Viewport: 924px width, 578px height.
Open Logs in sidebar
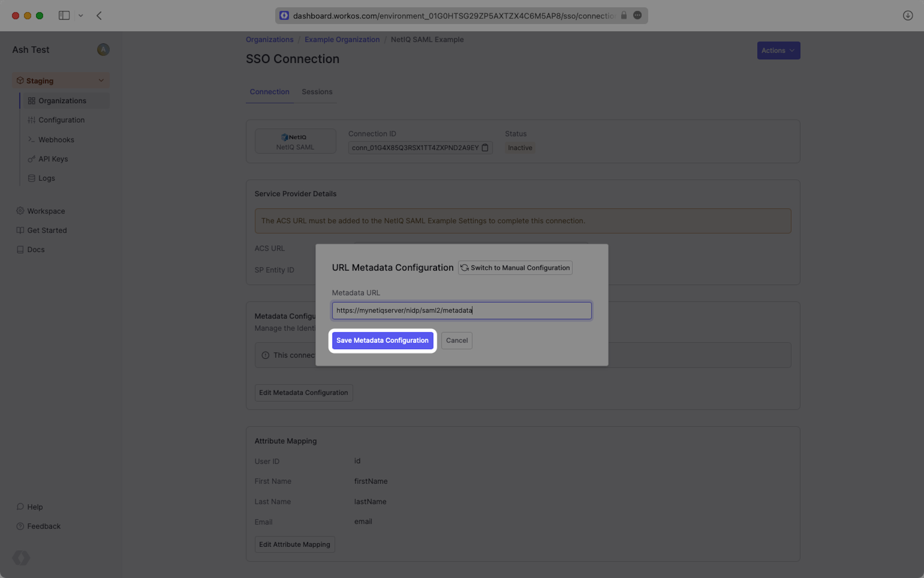coord(46,178)
